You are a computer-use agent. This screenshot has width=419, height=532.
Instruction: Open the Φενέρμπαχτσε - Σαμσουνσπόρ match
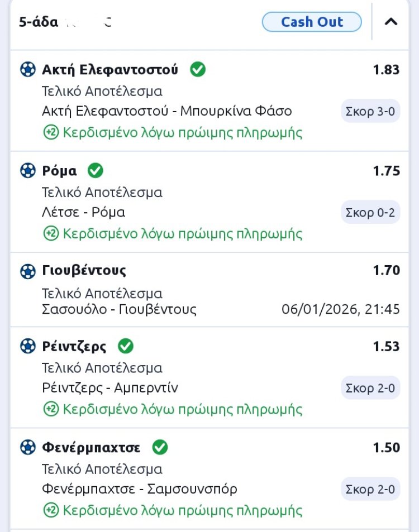[140, 489]
